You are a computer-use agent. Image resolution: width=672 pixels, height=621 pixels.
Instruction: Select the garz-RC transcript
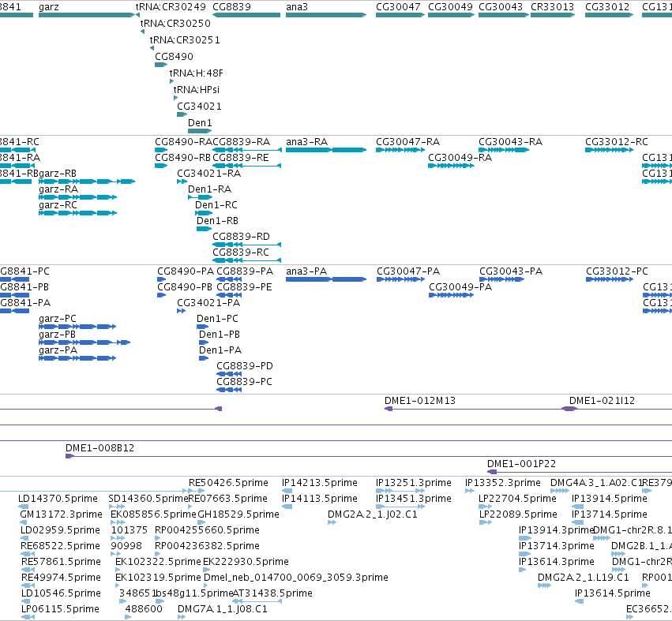pos(77,213)
